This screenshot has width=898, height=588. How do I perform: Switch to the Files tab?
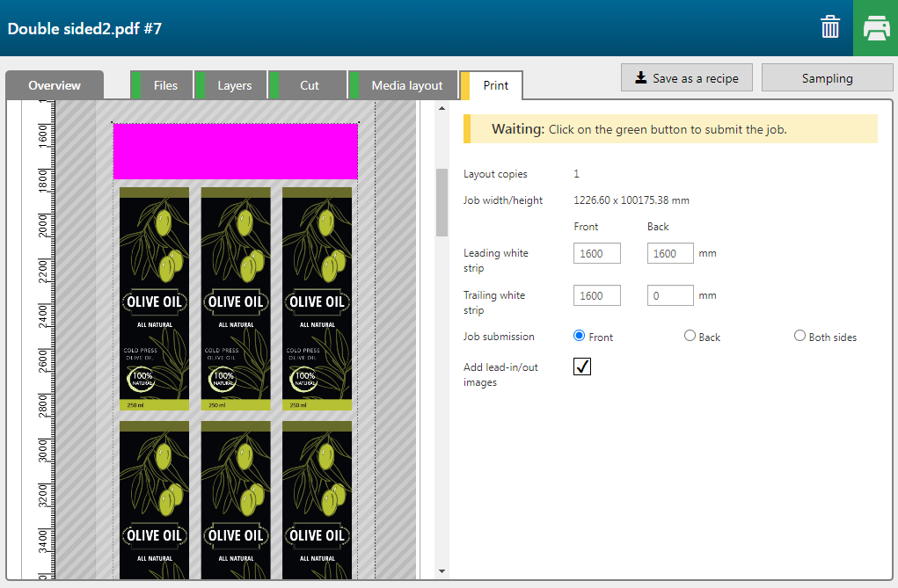tap(165, 85)
